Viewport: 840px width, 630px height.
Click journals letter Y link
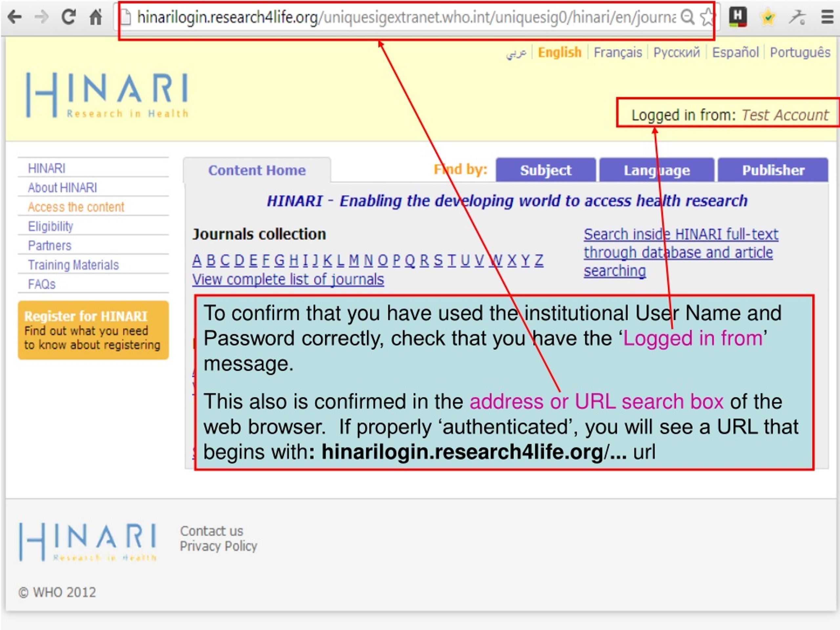pyautogui.click(x=526, y=261)
